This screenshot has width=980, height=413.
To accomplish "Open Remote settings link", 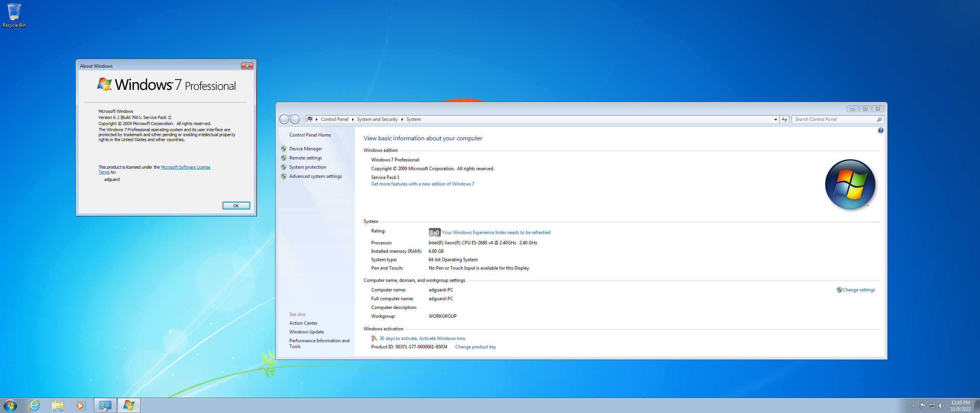I will pos(305,158).
